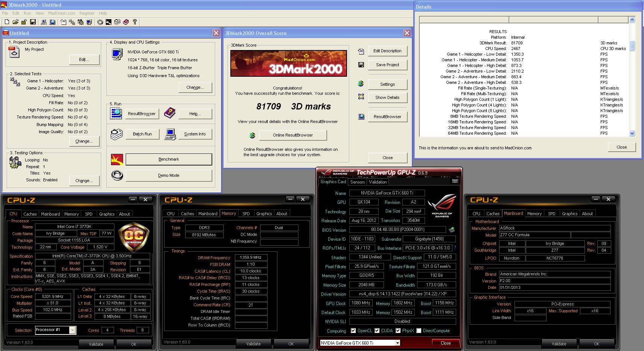The height and width of the screenshot is (351, 644).
Task: Click the purple Help book toolbar icon
Action: click(126, 22)
